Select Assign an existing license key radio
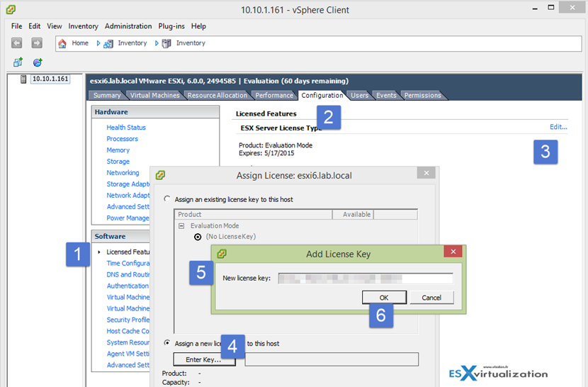The width and height of the screenshot is (588, 387). 167,199
